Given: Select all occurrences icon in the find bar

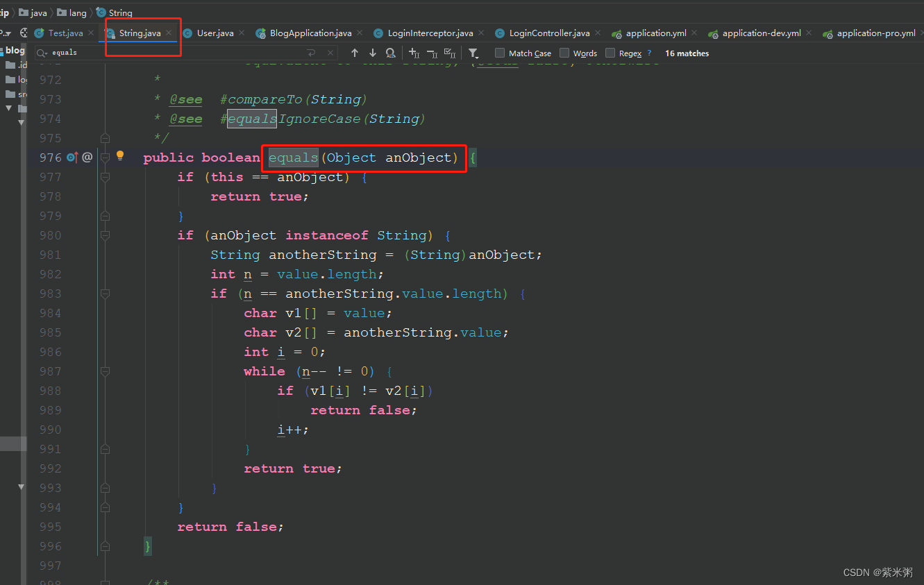Looking at the screenshot, I should 450,53.
